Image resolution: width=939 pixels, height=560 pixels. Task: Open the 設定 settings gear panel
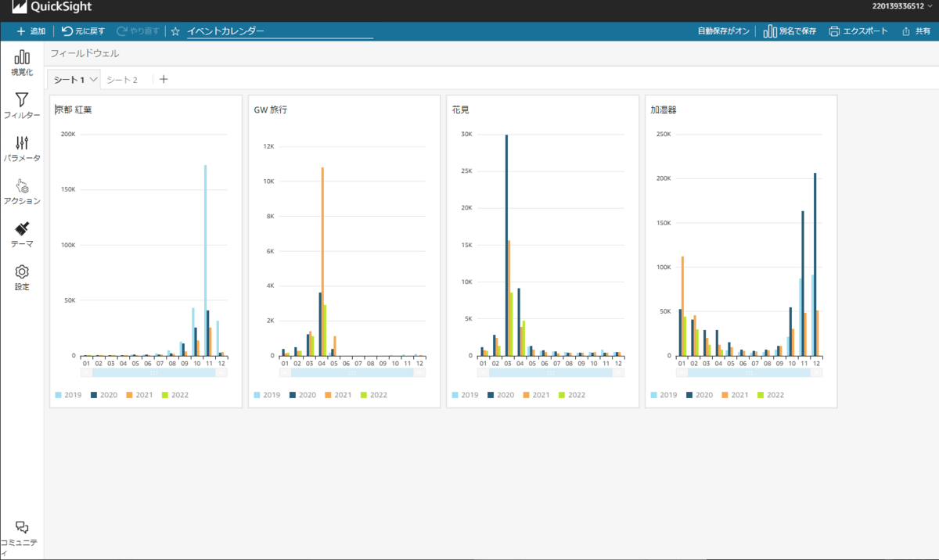click(22, 277)
